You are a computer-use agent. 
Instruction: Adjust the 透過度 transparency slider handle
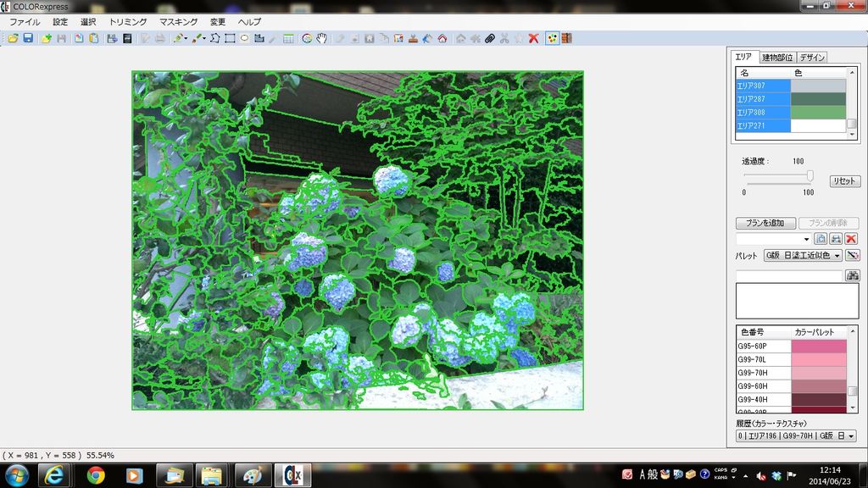810,175
